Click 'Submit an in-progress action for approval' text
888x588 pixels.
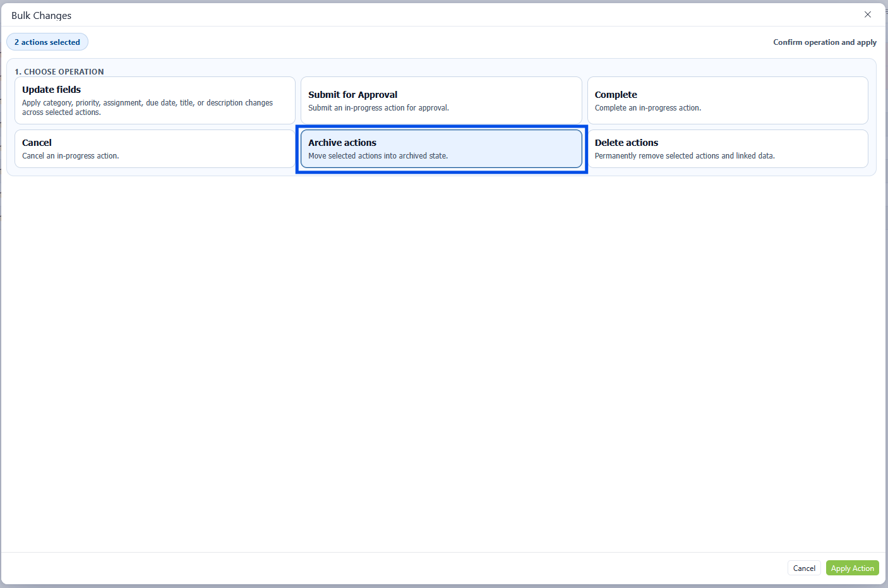pyautogui.click(x=378, y=108)
